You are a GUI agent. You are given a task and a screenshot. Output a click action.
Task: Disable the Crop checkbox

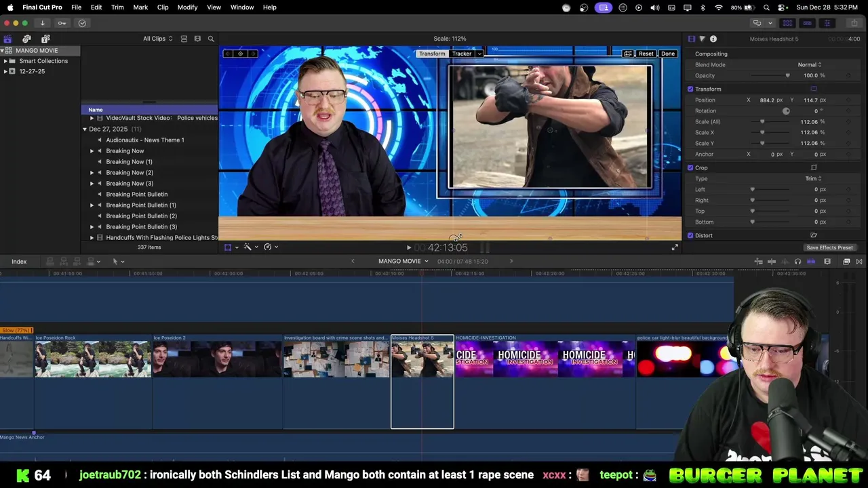690,167
